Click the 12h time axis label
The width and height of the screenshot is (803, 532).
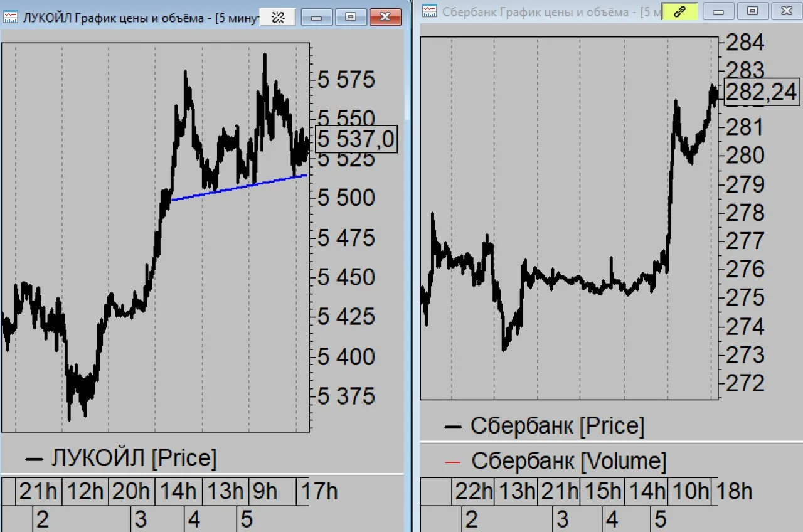click(x=85, y=491)
